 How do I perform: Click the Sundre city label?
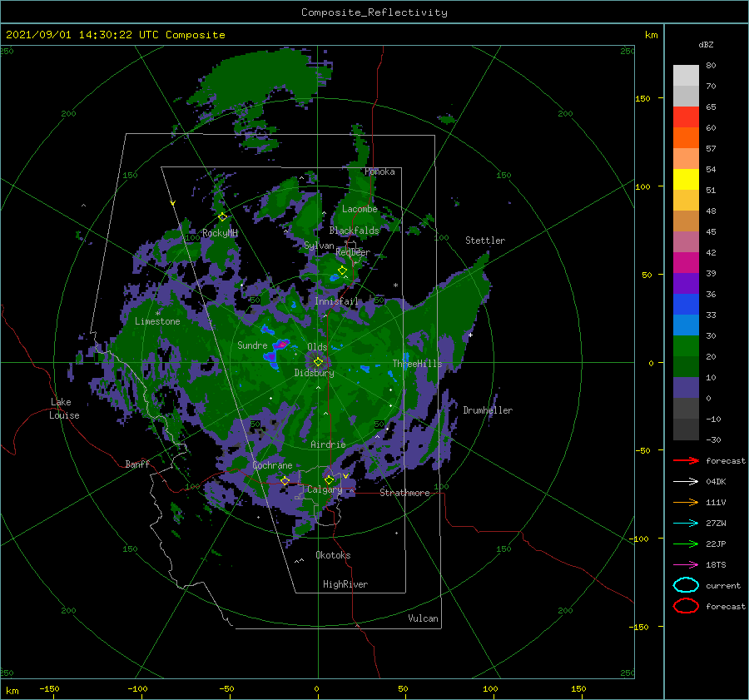(252, 345)
